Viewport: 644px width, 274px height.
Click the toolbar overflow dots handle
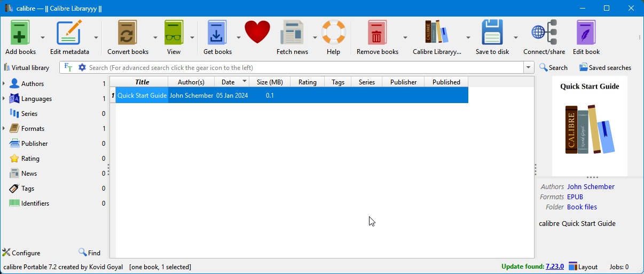pos(639,37)
